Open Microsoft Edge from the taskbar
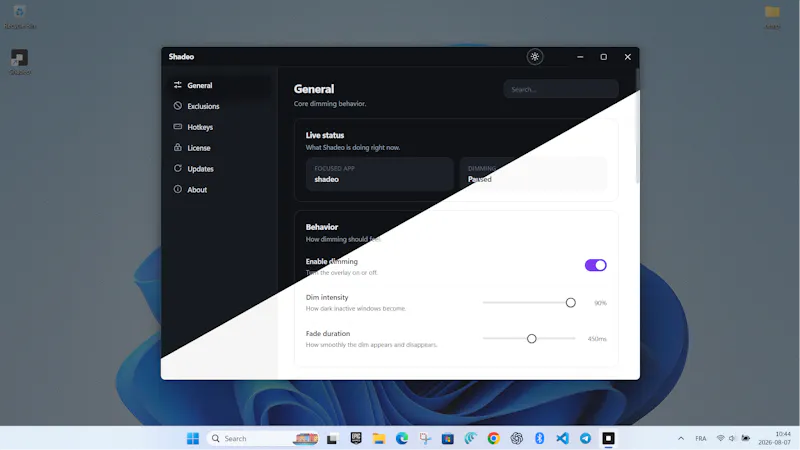This screenshot has width=800, height=450. tap(402, 438)
